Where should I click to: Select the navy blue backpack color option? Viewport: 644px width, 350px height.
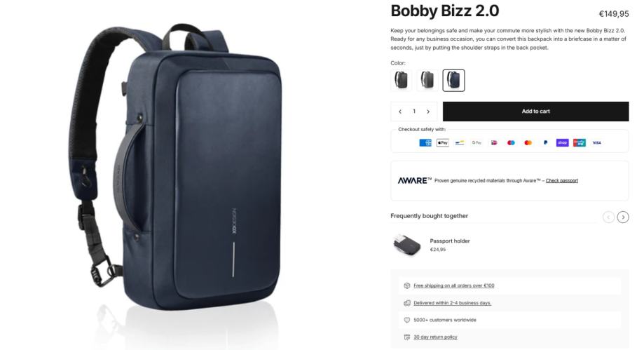[x=453, y=80]
